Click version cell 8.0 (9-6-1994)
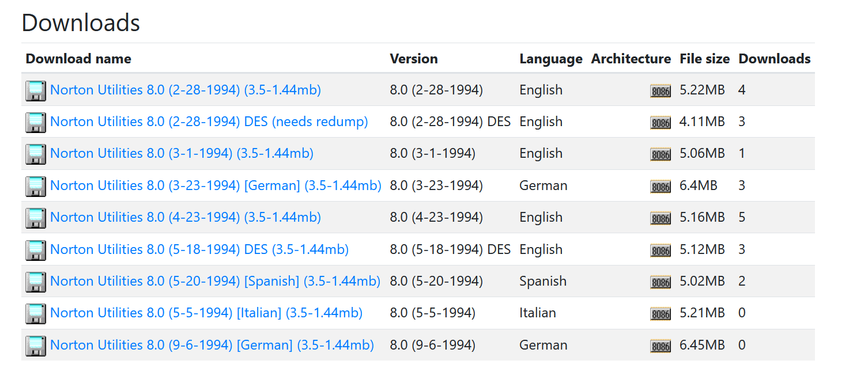The height and width of the screenshot is (368, 868). (433, 345)
